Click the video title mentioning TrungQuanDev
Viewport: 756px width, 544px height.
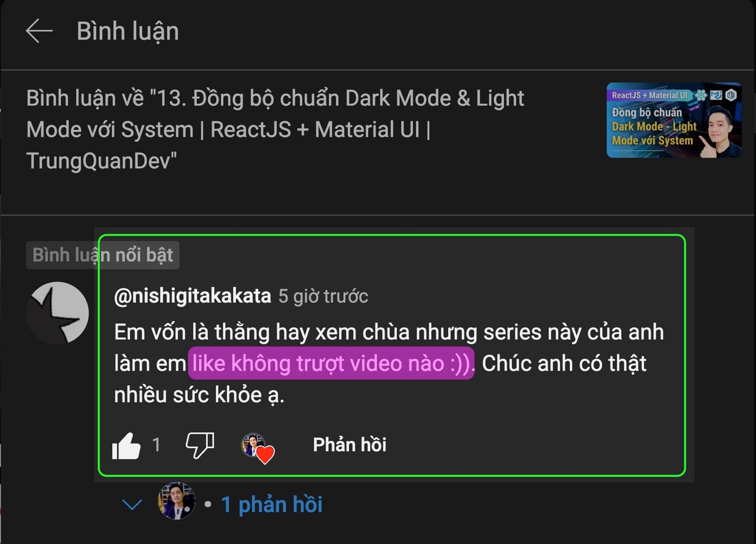(275, 129)
